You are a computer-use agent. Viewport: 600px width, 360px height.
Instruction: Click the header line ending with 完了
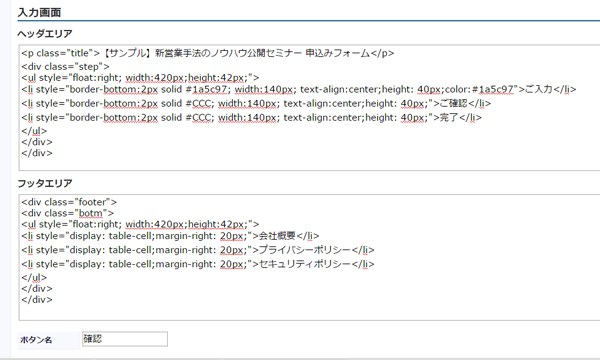[x=251, y=117]
